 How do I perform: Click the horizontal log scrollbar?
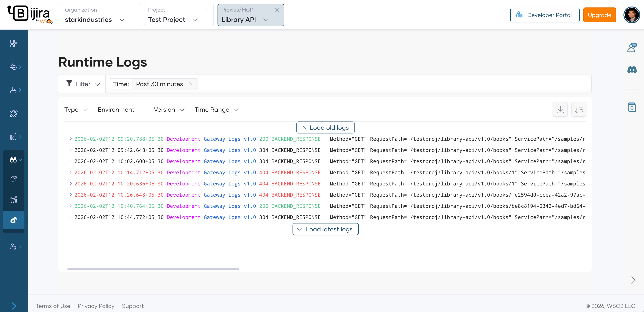tap(153, 269)
